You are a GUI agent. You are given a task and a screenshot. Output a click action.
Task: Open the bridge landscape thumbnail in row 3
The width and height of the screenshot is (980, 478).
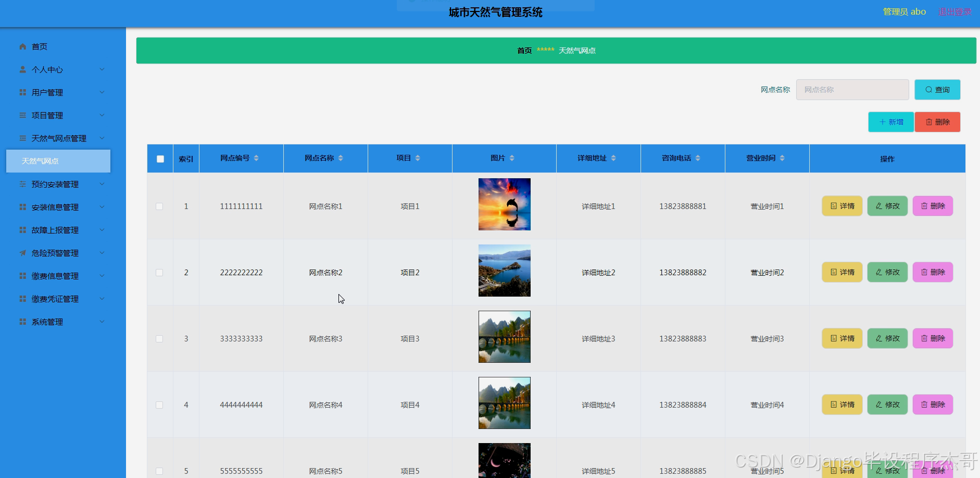tap(505, 337)
